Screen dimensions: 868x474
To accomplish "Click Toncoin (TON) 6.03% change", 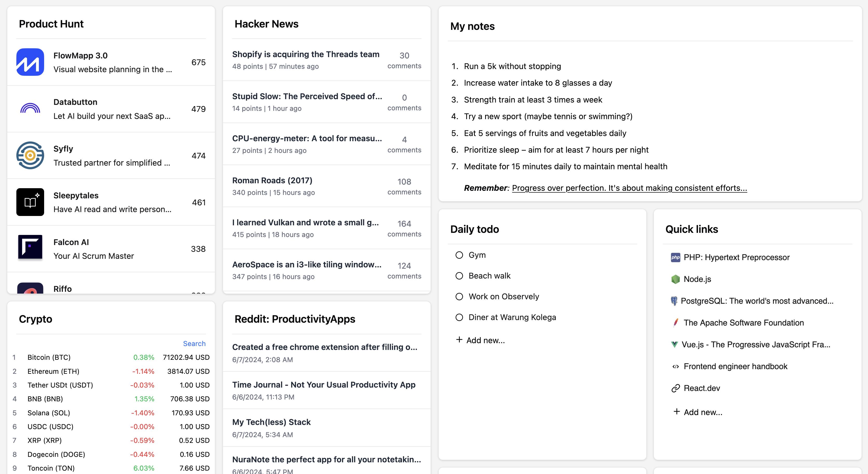I will coord(144,468).
